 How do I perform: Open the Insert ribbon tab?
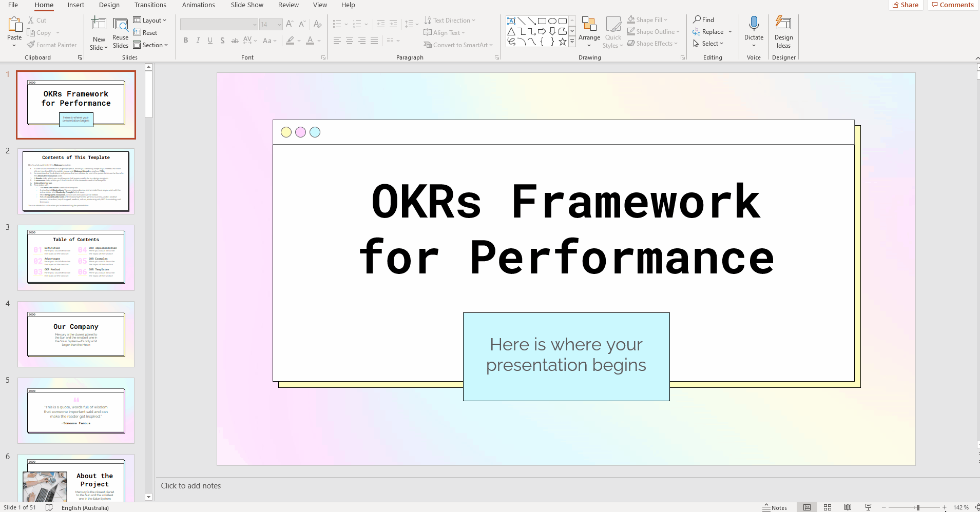click(75, 5)
